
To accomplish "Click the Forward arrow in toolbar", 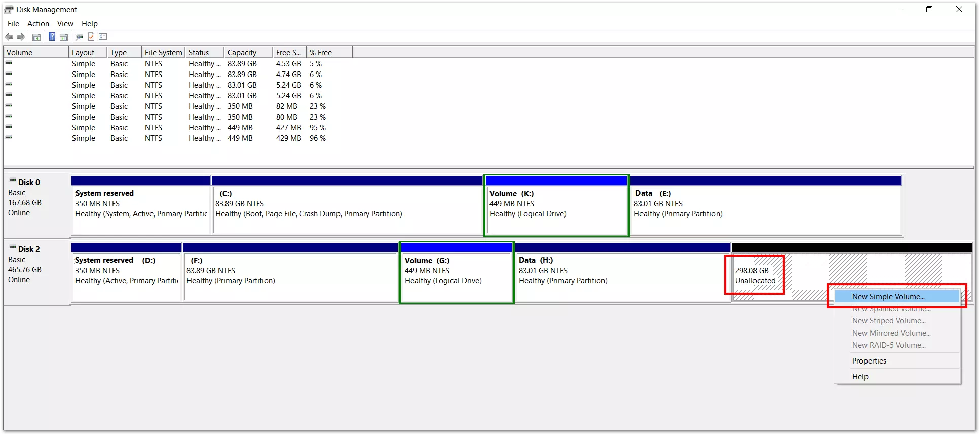I will [21, 37].
